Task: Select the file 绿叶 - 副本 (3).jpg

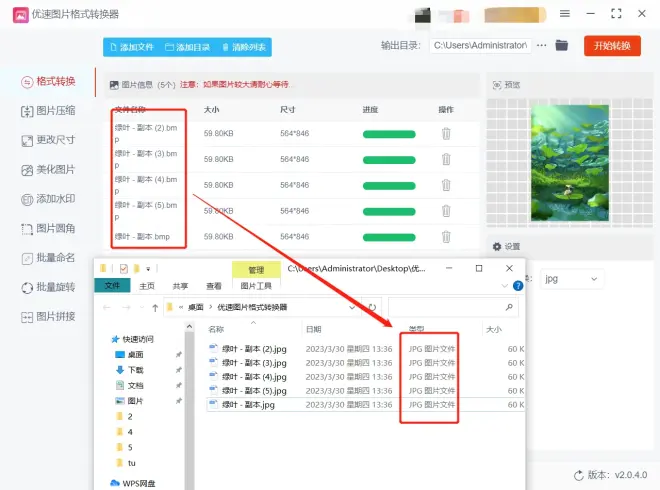Action: [x=254, y=362]
